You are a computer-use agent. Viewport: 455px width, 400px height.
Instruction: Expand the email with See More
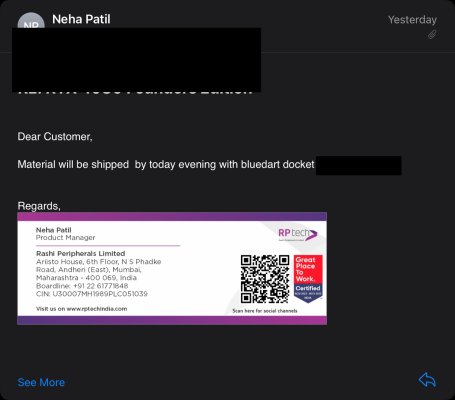(x=41, y=382)
